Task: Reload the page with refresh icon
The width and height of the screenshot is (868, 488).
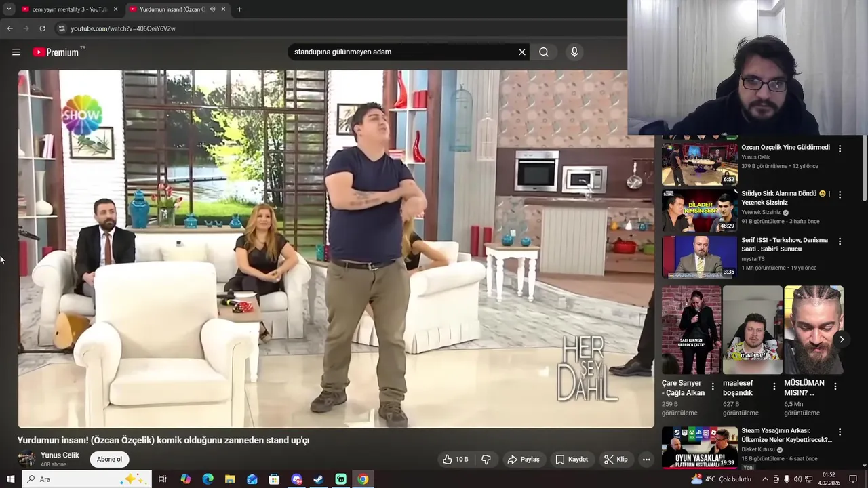Action: (x=42, y=28)
